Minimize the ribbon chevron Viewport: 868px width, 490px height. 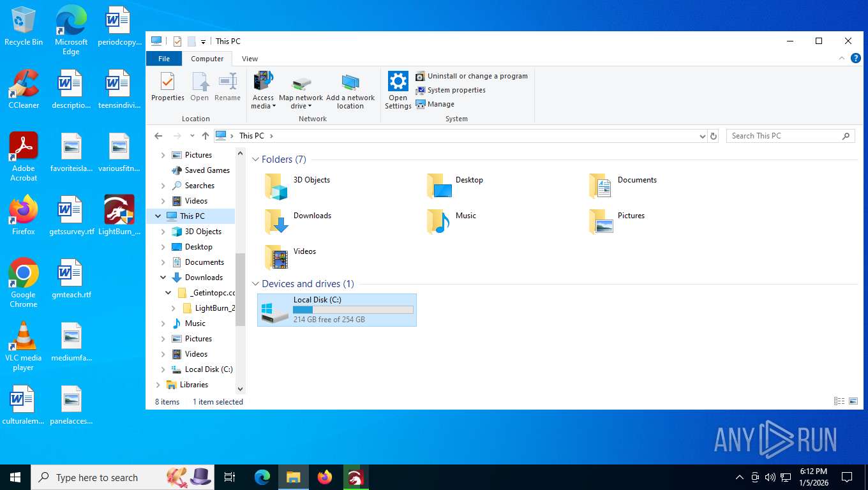[x=841, y=58]
